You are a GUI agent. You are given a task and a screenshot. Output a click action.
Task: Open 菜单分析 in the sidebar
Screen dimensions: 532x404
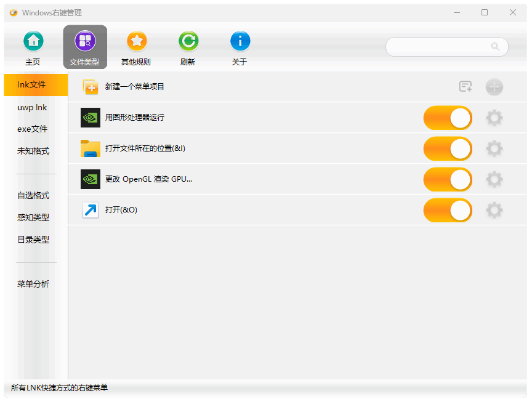[33, 284]
